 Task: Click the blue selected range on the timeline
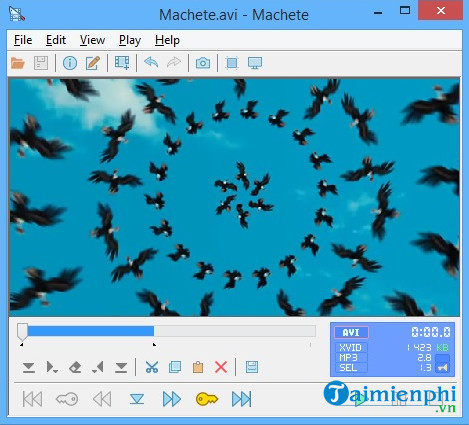tap(91, 331)
